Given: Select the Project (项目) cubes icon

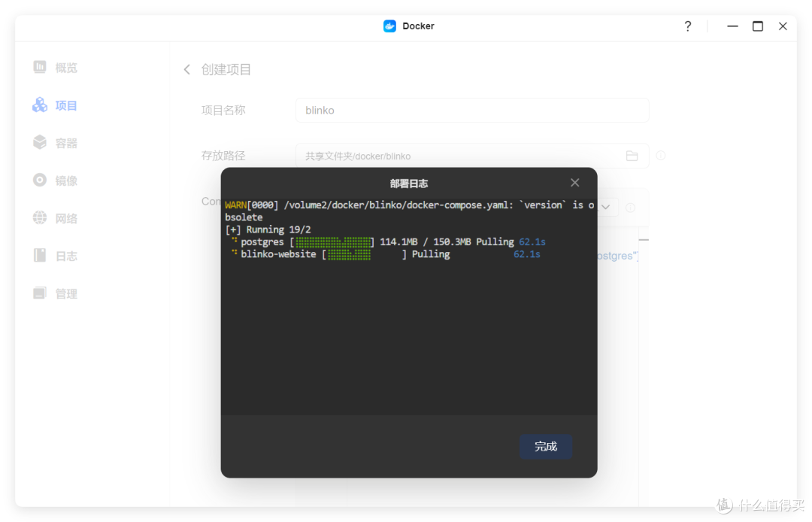Looking at the screenshot, I should [40, 105].
